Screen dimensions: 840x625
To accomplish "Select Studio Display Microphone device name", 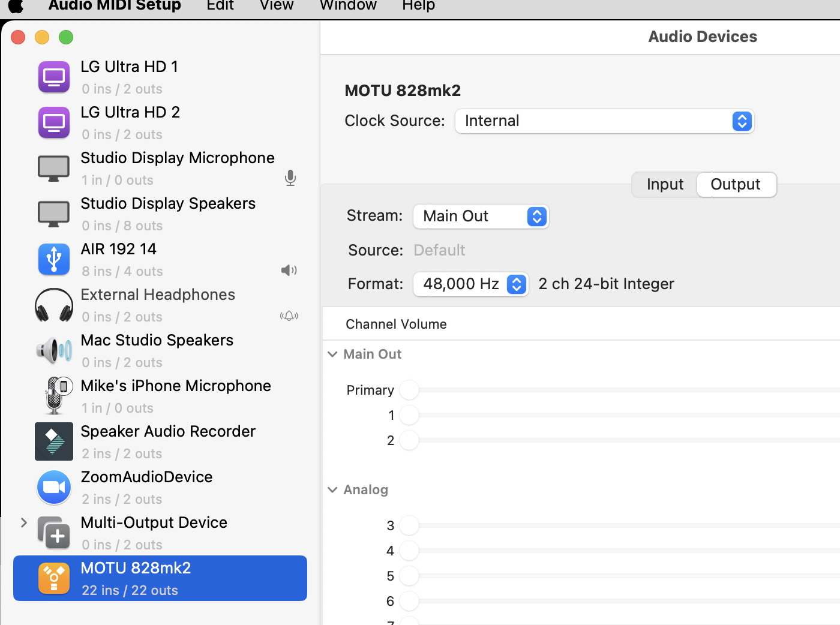I will 178,158.
